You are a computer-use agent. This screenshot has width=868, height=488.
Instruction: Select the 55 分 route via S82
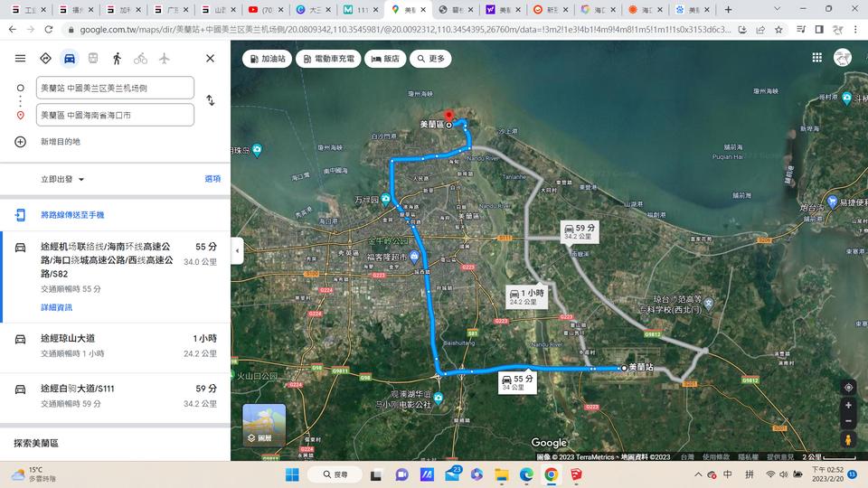pyautogui.click(x=115, y=277)
